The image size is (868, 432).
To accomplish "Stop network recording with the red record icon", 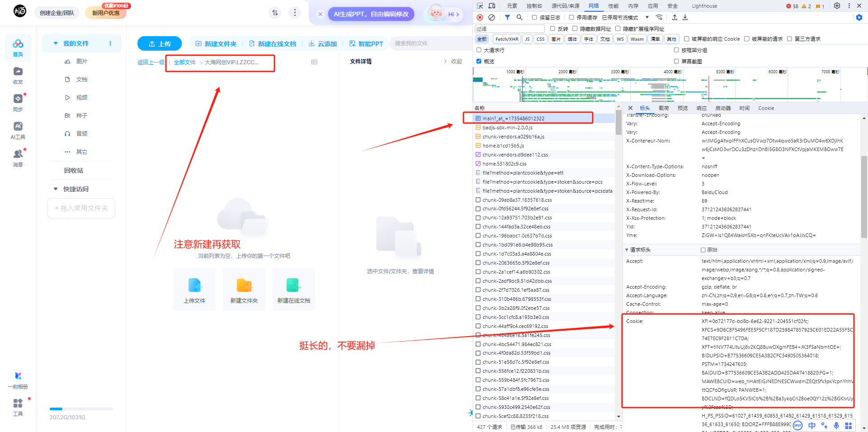I will click(480, 17).
